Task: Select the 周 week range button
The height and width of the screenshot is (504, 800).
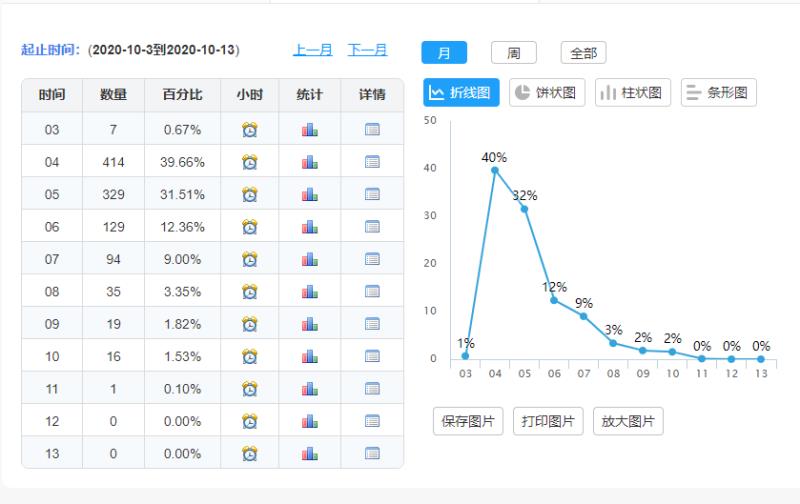Action: tap(513, 52)
